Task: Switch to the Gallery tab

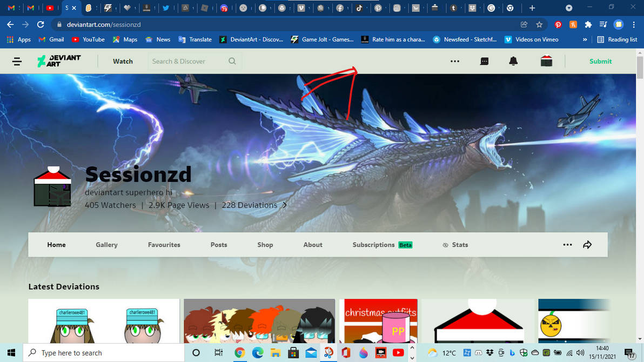Action: (x=107, y=245)
